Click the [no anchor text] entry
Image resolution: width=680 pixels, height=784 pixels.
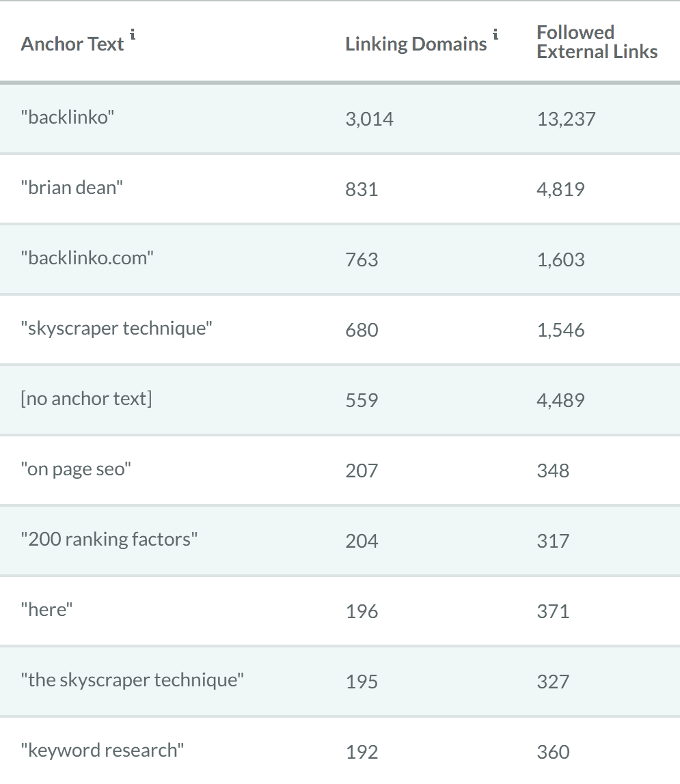86,399
